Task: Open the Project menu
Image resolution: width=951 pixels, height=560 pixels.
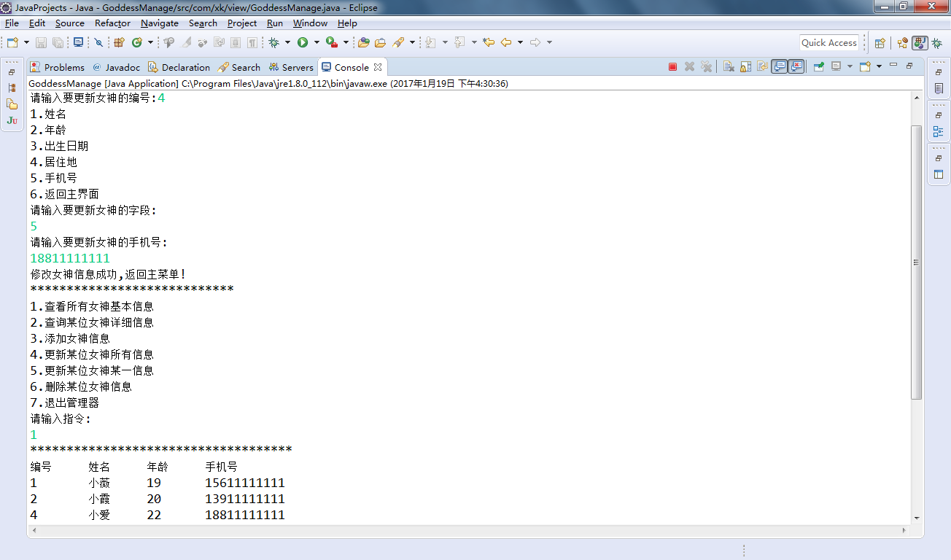Action: [242, 23]
